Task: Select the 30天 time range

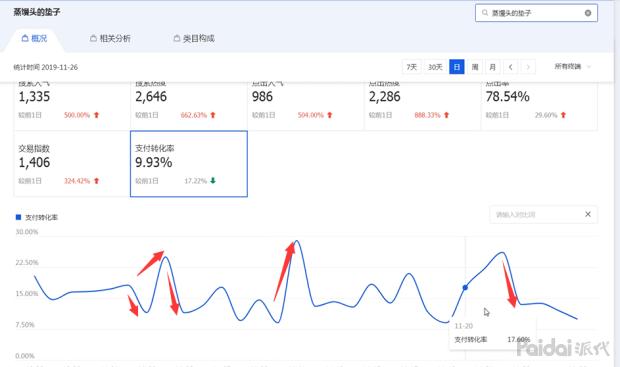Action: tap(435, 67)
